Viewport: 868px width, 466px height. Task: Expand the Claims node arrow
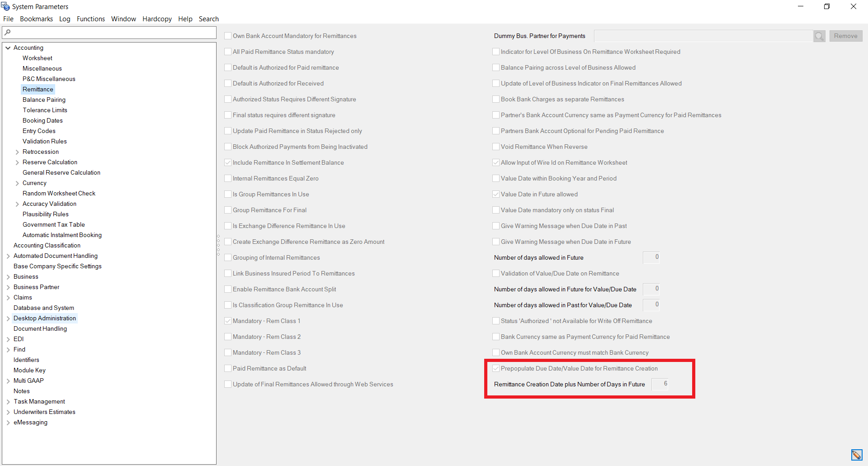pos(8,298)
